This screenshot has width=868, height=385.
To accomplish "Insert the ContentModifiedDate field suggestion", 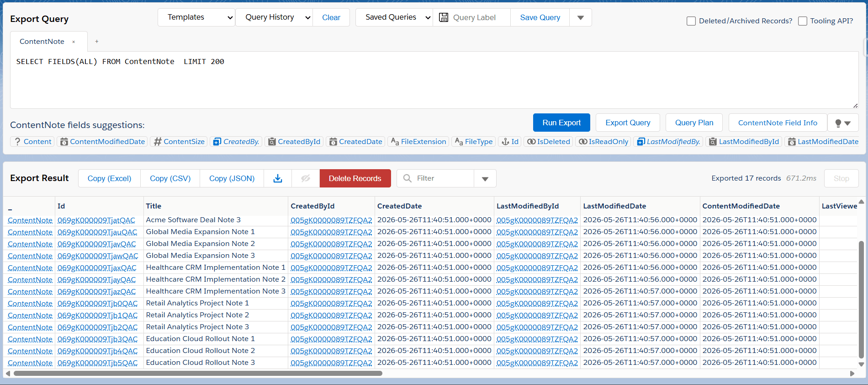I will [102, 142].
